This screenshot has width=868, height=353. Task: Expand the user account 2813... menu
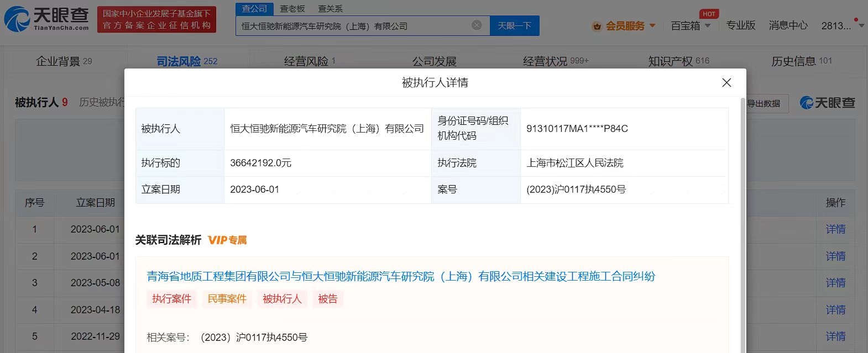point(842,25)
